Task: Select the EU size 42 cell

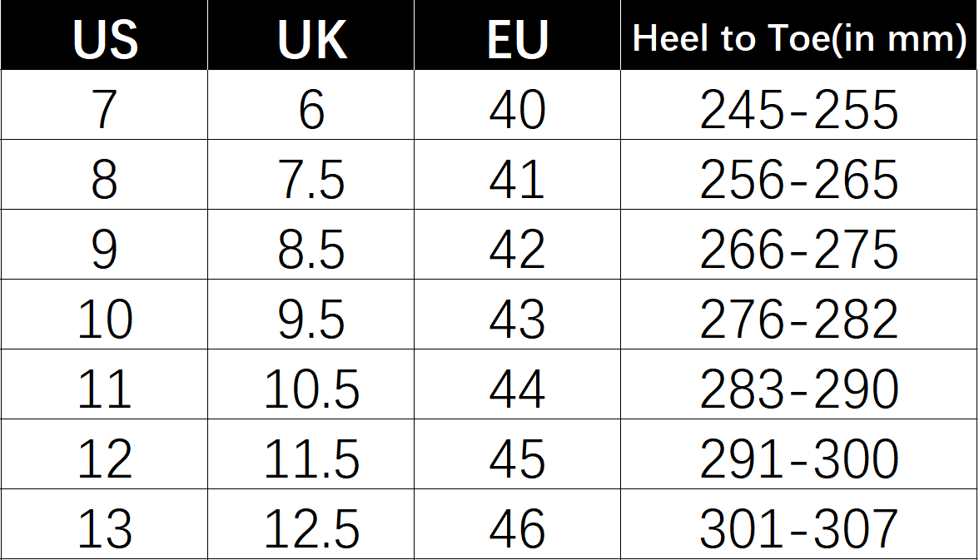Action: click(517, 245)
